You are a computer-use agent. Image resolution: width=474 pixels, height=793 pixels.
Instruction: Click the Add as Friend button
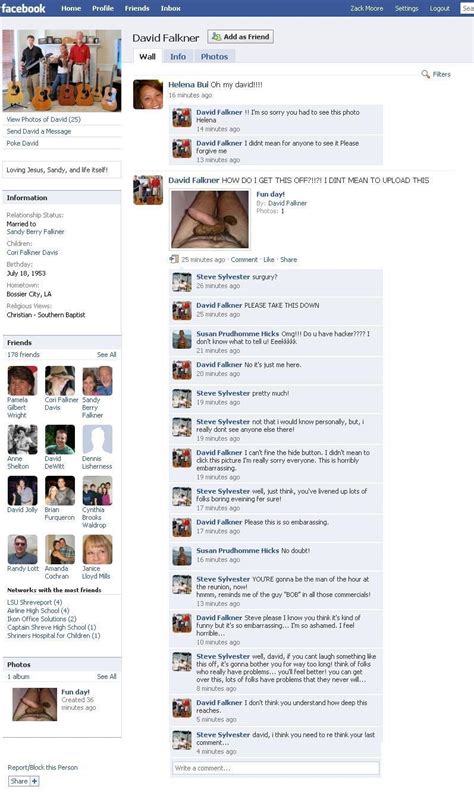240,36
